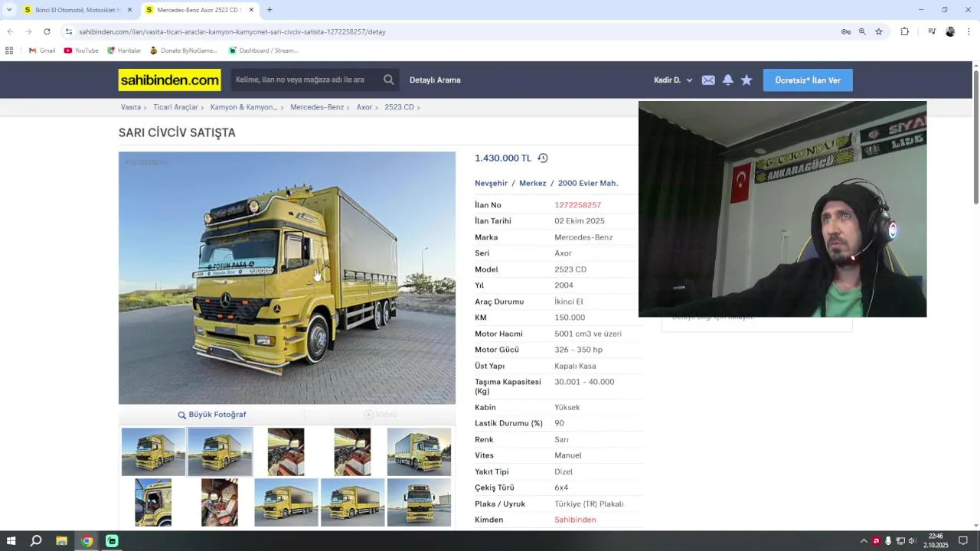The width and height of the screenshot is (980, 551).
Task: Open Kadir D. account dropdown
Action: pyautogui.click(x=673, y=80)
